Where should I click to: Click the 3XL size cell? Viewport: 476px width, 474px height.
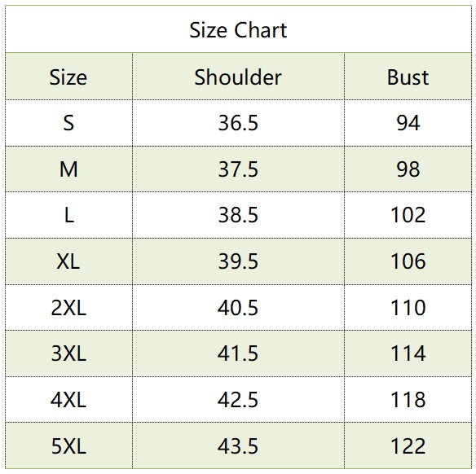click(68, 353)
